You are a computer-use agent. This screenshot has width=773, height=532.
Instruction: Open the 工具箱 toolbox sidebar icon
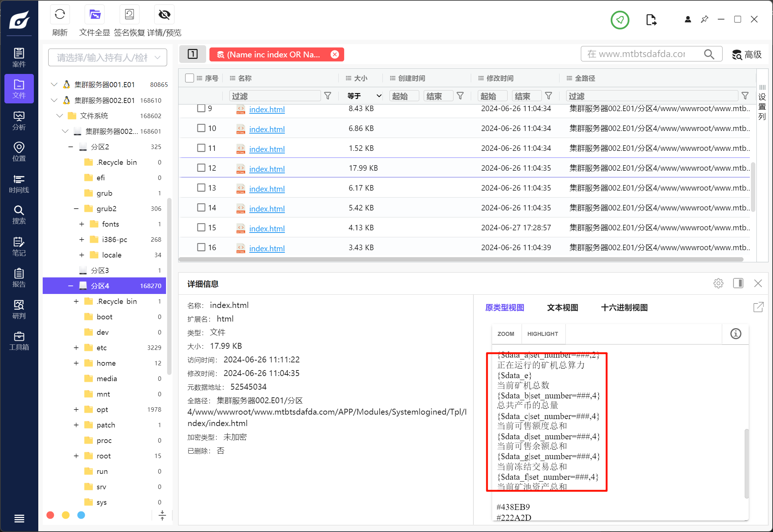point(19,341)
